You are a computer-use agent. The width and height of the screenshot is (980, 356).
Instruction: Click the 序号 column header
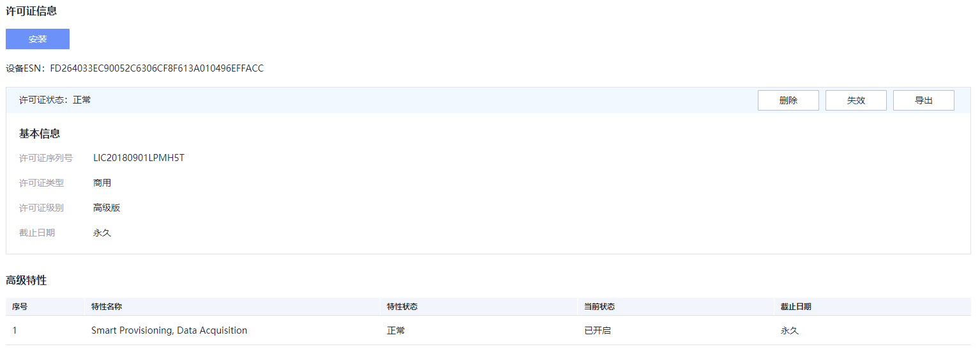(x=20, y=307)
